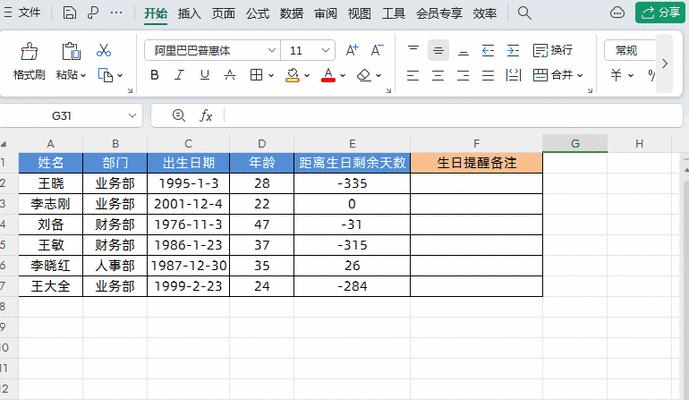Apply the yellow fill color
Screen dimensions: 689x400
292,75
